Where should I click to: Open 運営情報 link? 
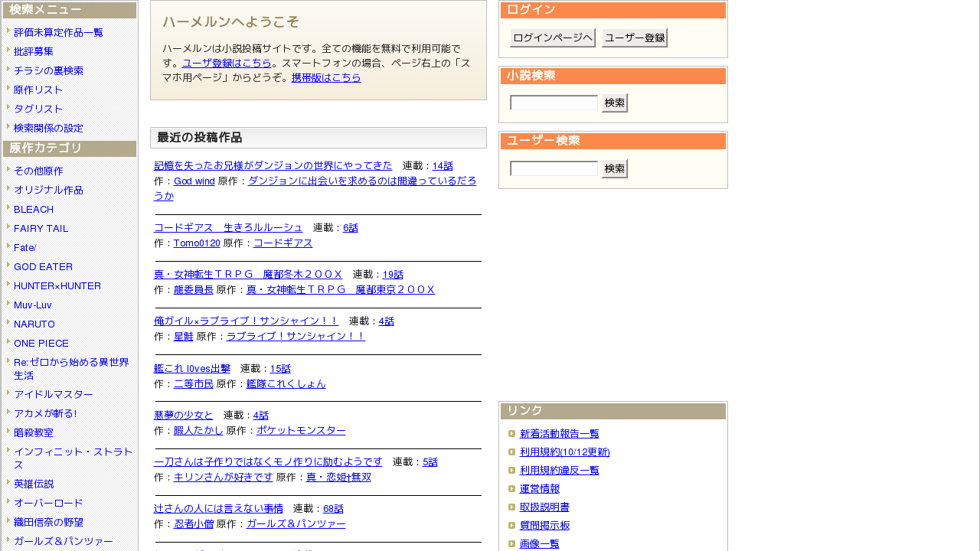540,488
